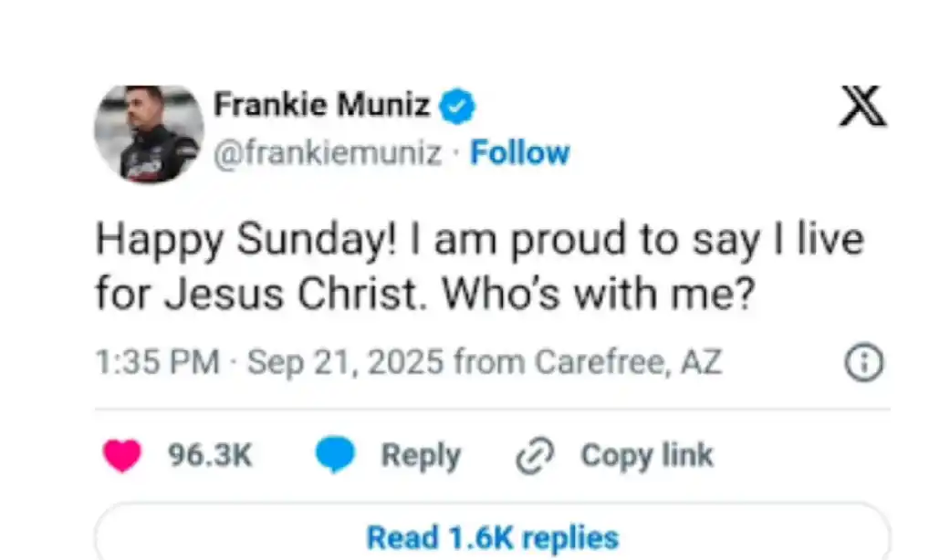Click the 1:35 PM time stamp
Screen dimensions: 950x560
(157, 363)
